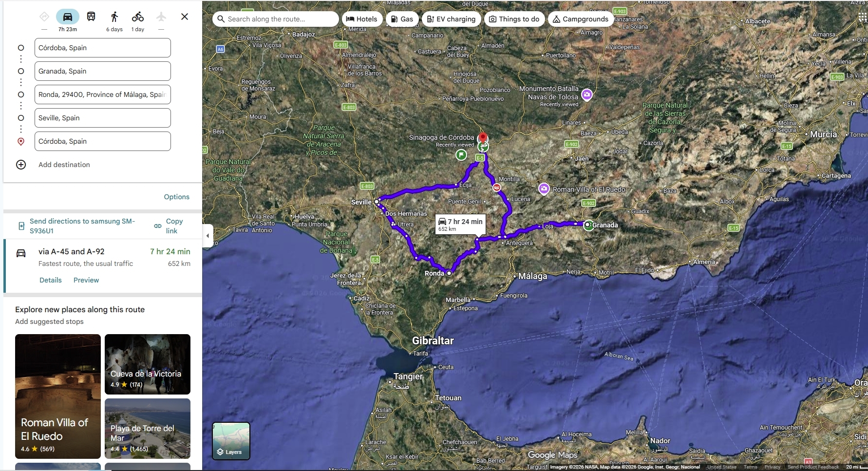The height and width of the screenshot is (471, 868).
Task: Click the Add suggested stops text
Action: tap(49, 321)
